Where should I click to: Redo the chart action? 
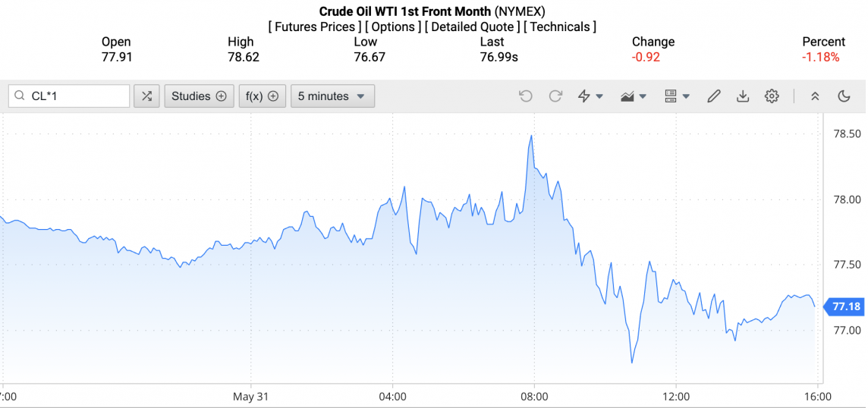point(555,96)
